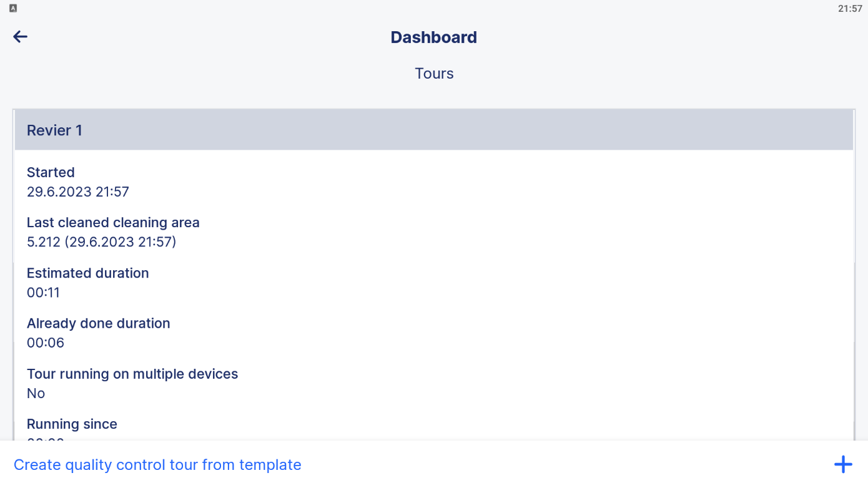Open the Revier 1 tour header
The width and height of the screenshot is (868, 488).
(x=434, y=130)
